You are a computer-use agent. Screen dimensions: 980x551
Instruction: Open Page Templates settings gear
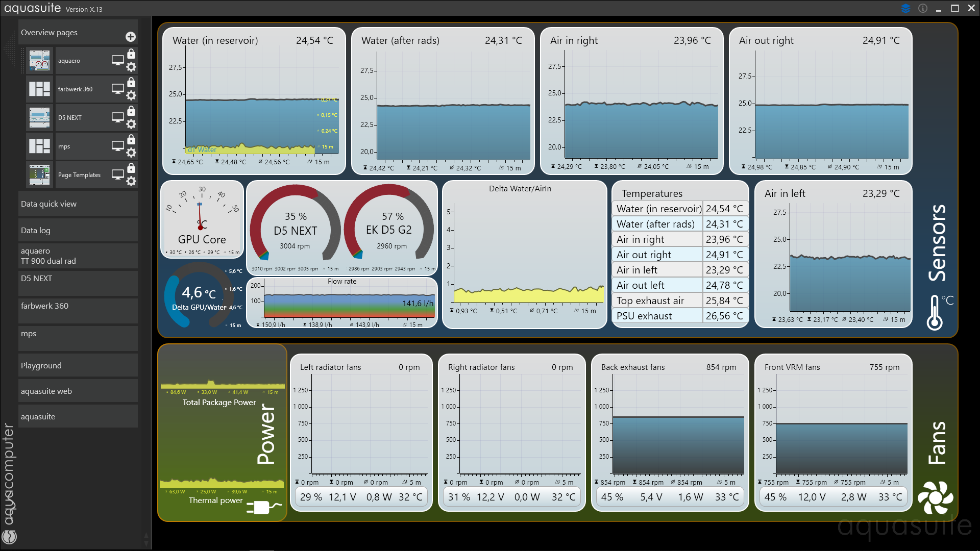[131, 181]
